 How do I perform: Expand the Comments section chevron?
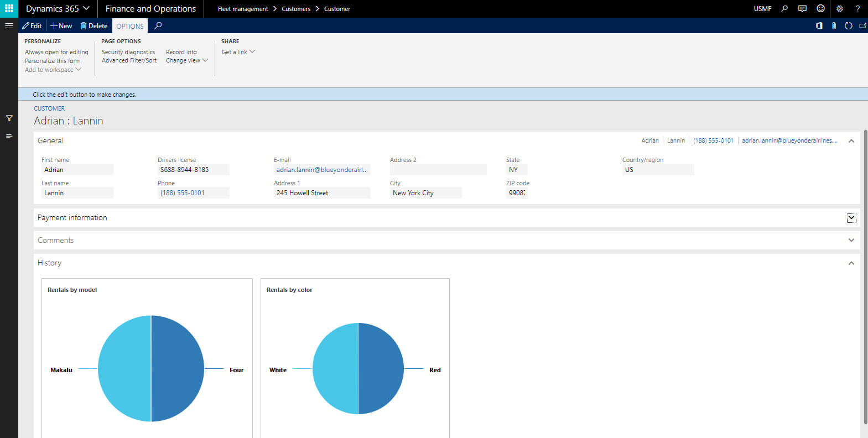[851, 240]
